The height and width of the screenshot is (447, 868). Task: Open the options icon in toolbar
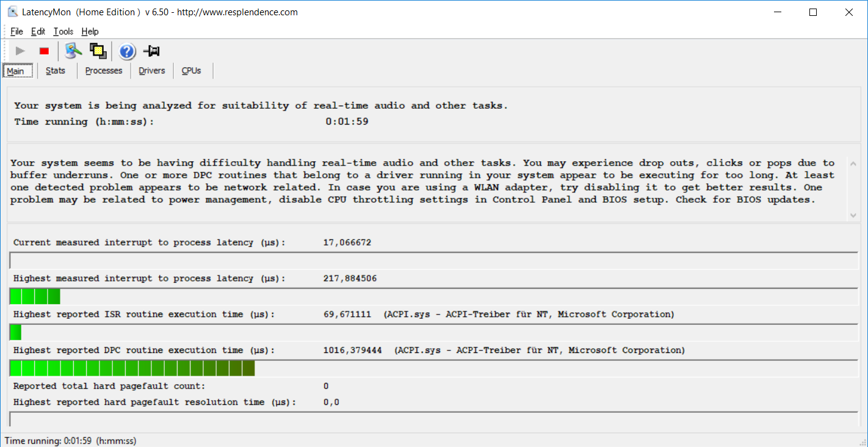(73, 51)
